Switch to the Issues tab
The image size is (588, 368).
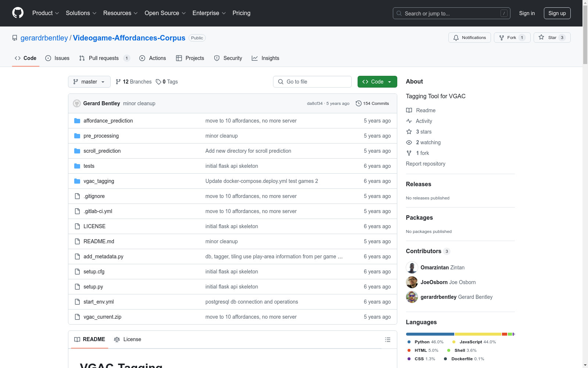point(57,58)
